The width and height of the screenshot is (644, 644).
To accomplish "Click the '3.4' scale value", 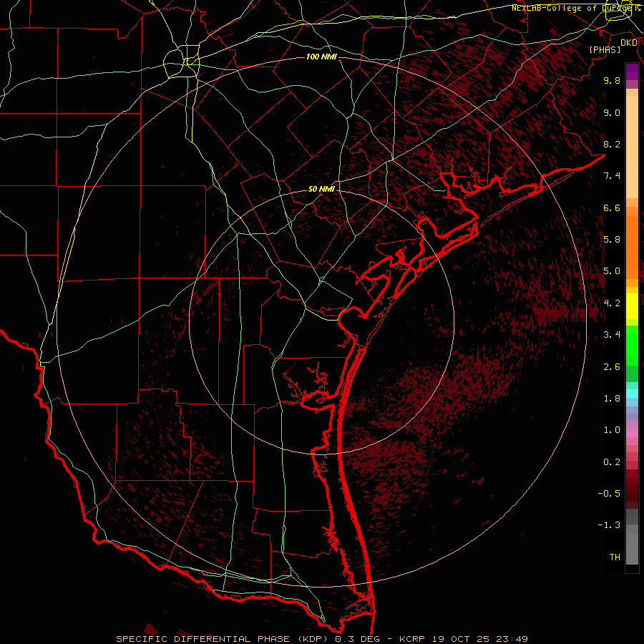I will tap(612, 335).
